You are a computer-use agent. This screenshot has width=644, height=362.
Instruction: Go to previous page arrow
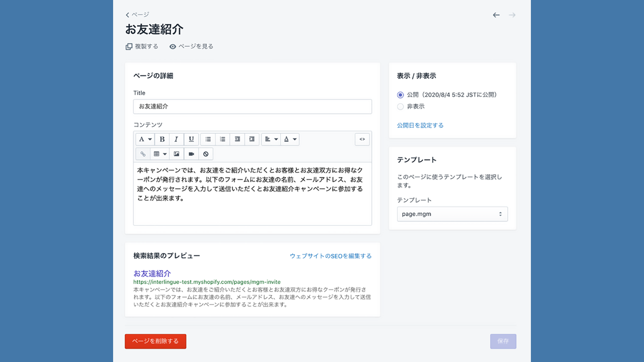496,15
